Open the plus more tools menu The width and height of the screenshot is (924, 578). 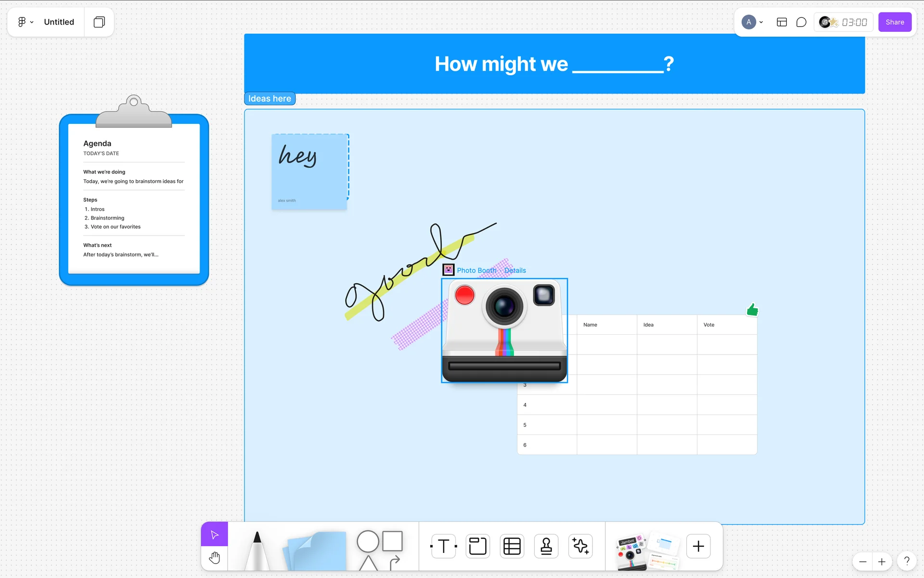[698, 546]
